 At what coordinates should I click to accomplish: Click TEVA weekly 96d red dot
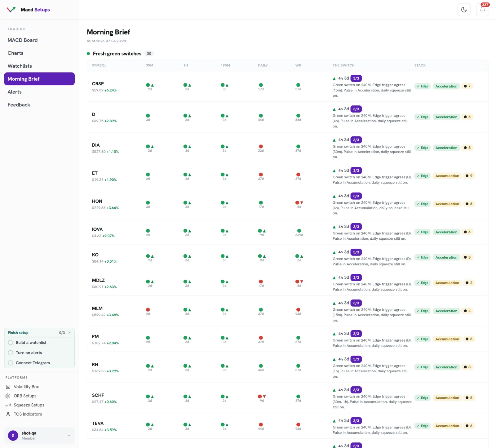pos(298,425)
